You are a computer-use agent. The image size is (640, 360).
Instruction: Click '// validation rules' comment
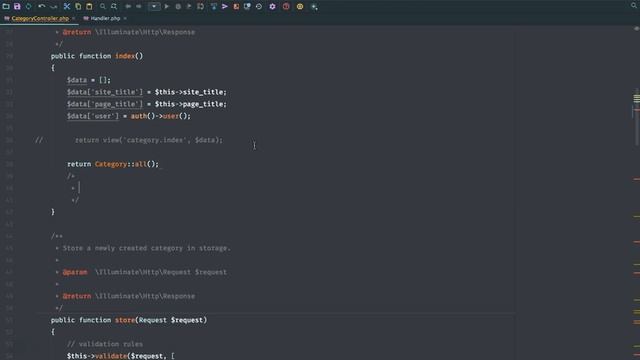pyautogui.click(x=105, y=344)
